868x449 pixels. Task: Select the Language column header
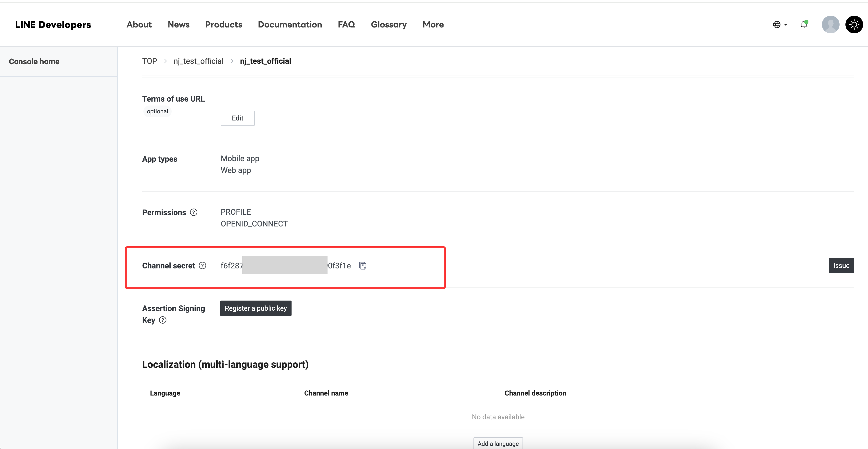click(165, 393)
